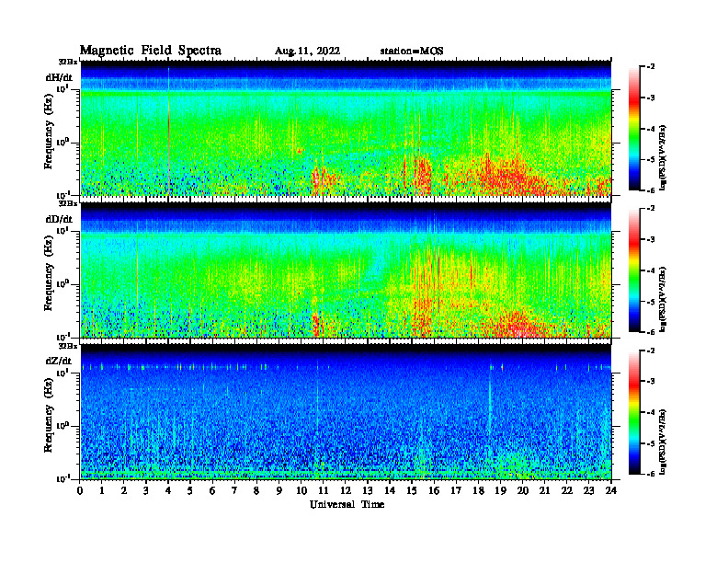Click the dZ/dt spectrogram plot area

click(346, 412)
